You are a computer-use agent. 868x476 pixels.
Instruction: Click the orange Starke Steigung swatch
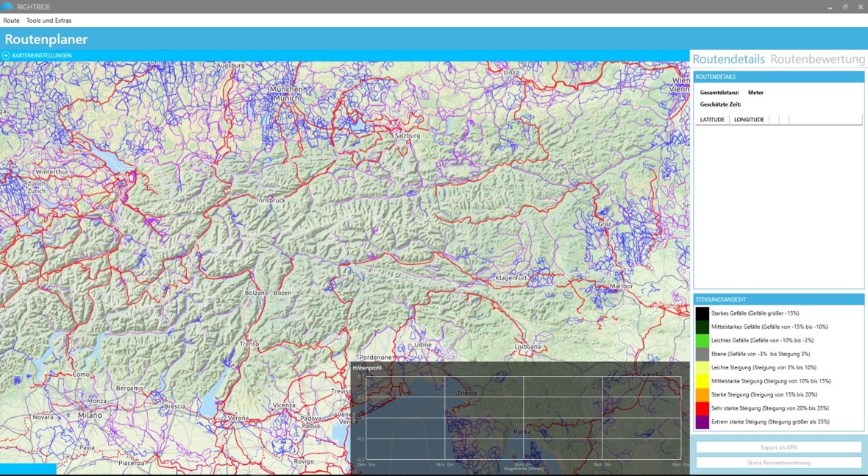pyautogui.click(x=702, y=394)
